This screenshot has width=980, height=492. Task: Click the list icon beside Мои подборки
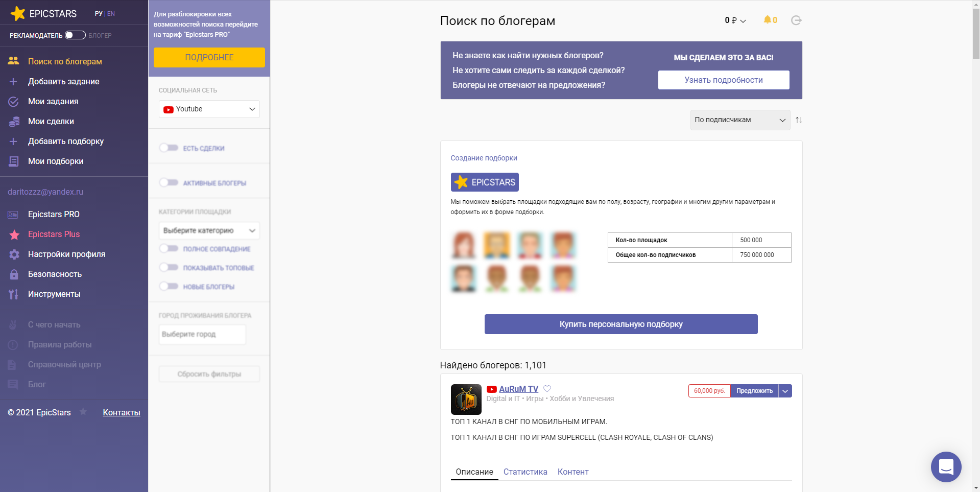click(x=13, y=161)
